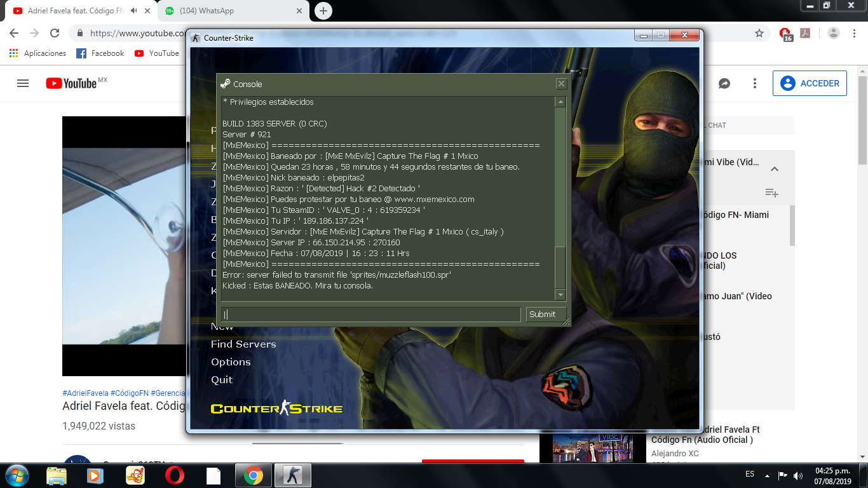This screenshot has width=868, height=488.
Task: Click the console line with www.mxemexico.com
Action: 348,199
